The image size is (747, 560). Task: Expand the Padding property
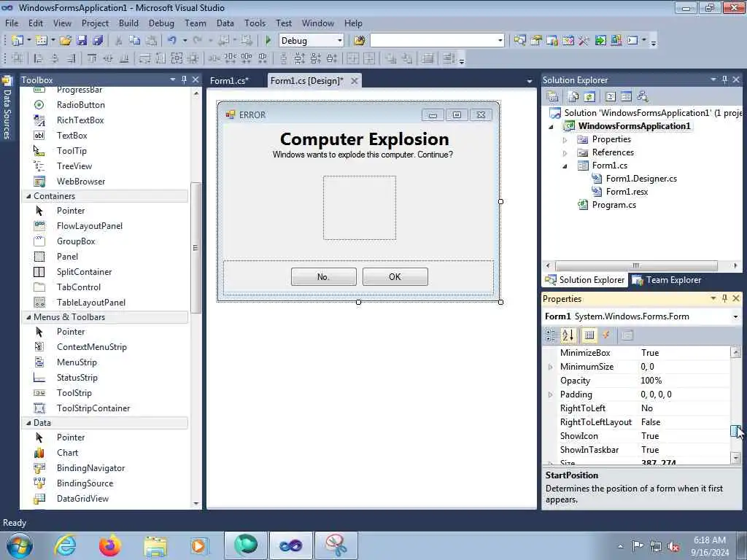coord(550,394)
